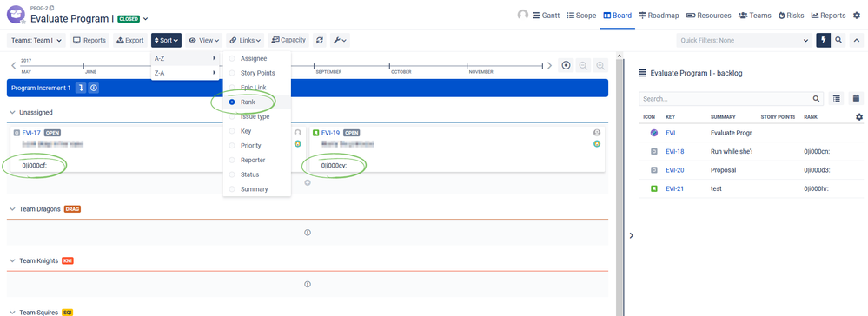This screenshot has width=868, height=316.
Task: Open the View dropdown
Action: pos(203,41)
